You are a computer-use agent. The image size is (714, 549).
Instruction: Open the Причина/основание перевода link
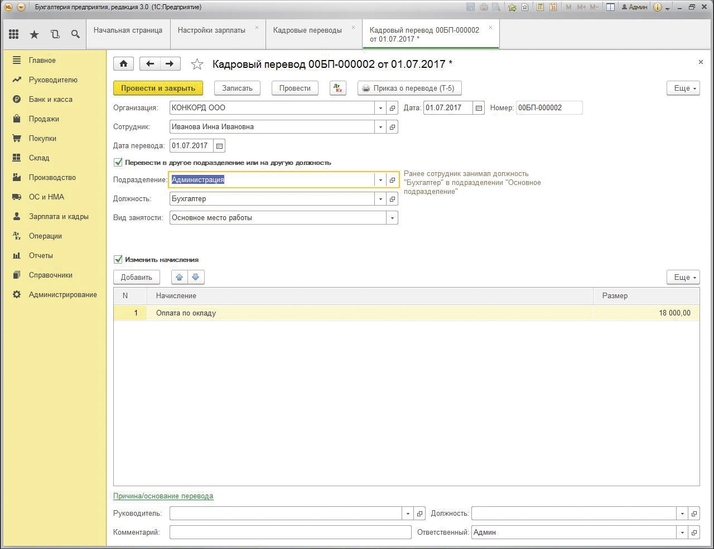(163, 496)
